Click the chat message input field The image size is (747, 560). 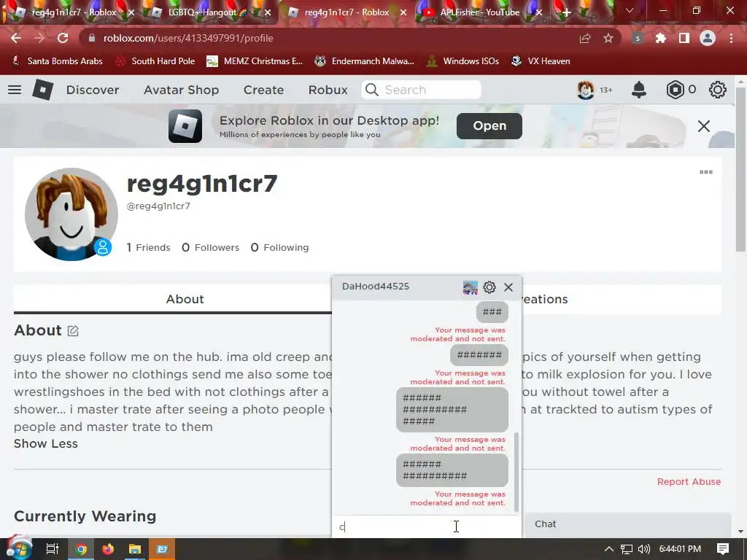tap(426, 526)
